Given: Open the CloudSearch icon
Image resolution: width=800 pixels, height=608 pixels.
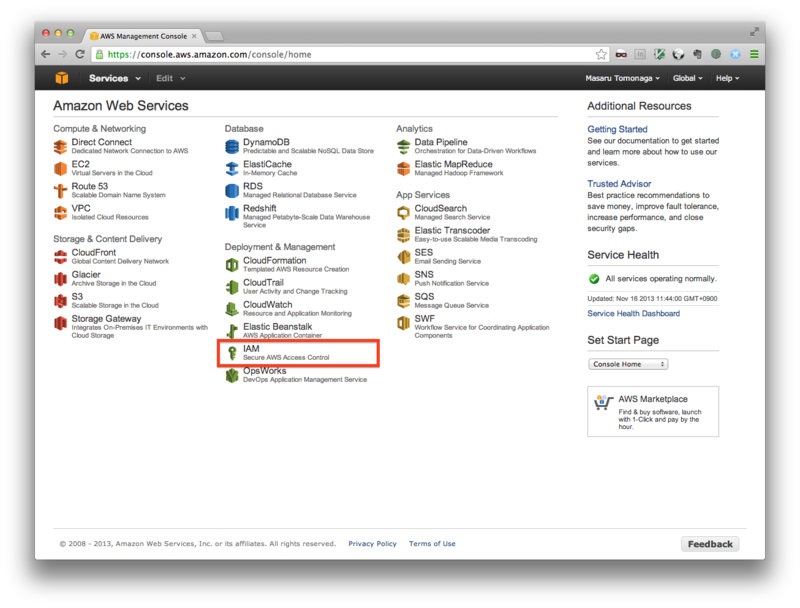Looking at the screenshot, I should 403,213.
